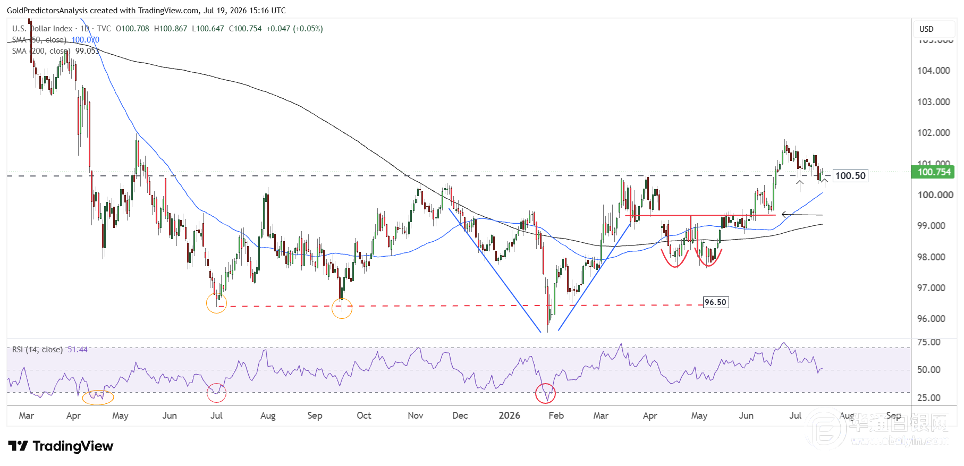964x466 pixels.
Task: Click the 2026 label on time axis
Action: (512, 415)
